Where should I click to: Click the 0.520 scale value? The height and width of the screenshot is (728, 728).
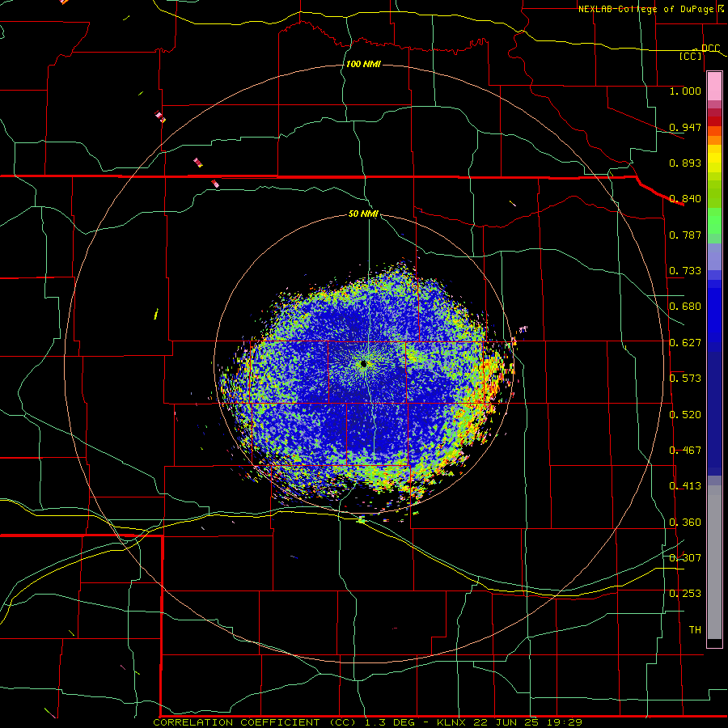pos(685,415)
